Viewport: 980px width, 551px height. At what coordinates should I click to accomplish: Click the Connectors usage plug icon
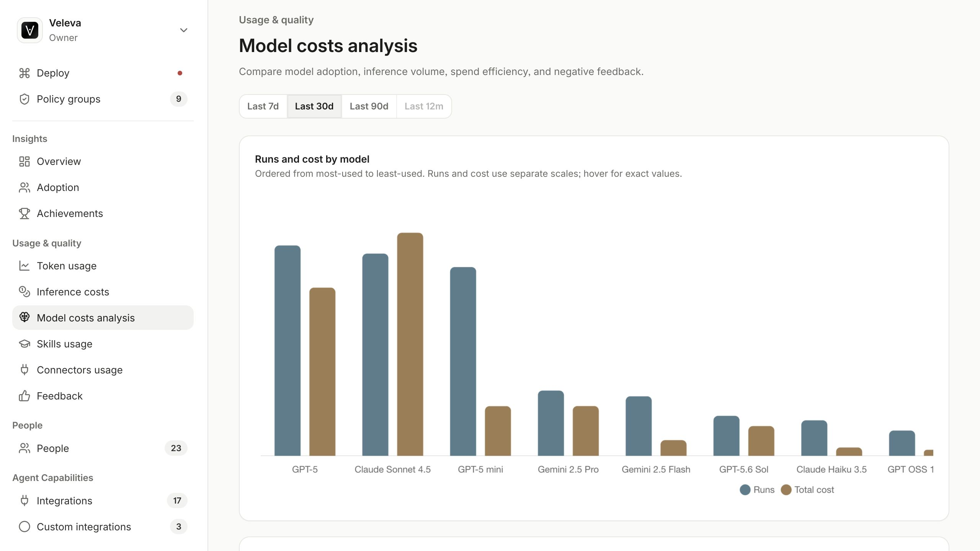[24, 370]
